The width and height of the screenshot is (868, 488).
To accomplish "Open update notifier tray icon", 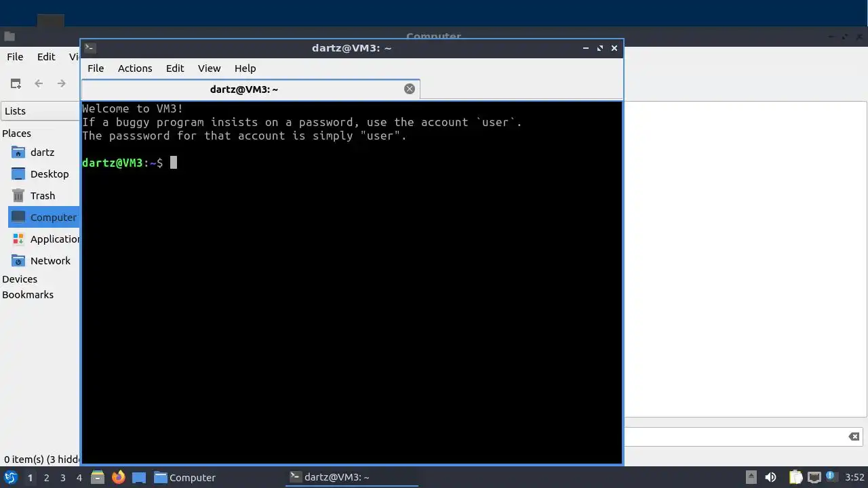I will (831, 476).
